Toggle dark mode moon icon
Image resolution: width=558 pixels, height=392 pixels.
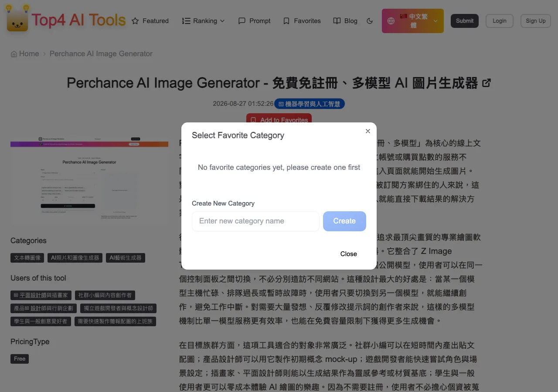click(370, 21)
